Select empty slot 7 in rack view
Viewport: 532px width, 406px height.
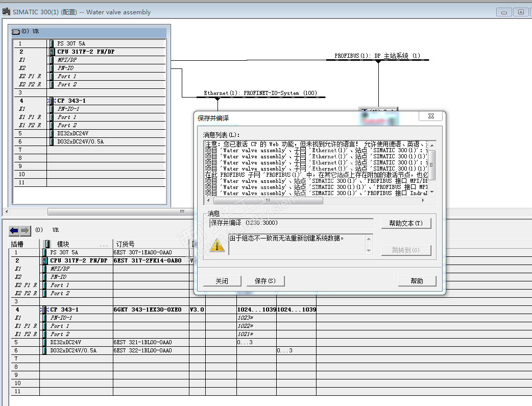89,150
